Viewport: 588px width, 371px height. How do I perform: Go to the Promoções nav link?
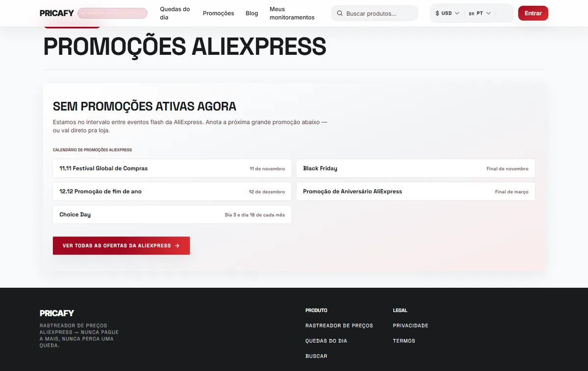219,13
